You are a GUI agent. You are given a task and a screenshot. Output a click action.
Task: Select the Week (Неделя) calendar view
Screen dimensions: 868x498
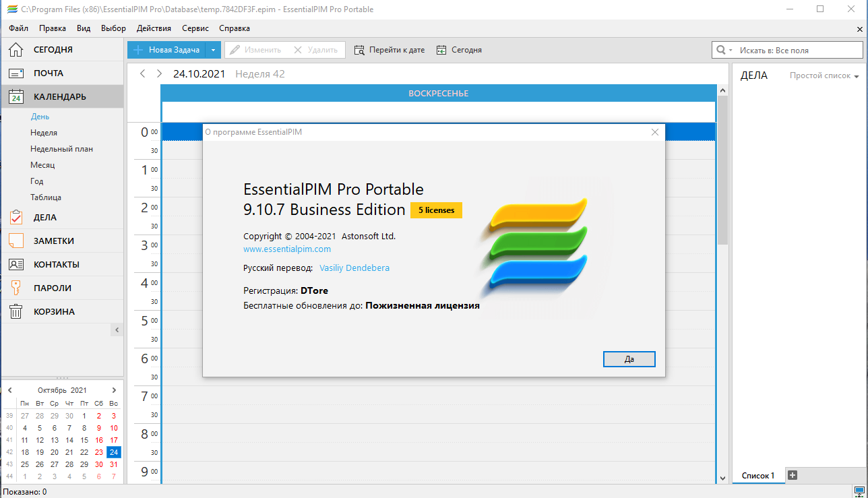click(44, 133)
